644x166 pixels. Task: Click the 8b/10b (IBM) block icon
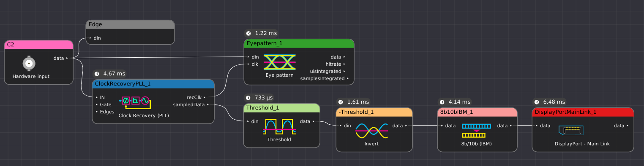(477, 131)
